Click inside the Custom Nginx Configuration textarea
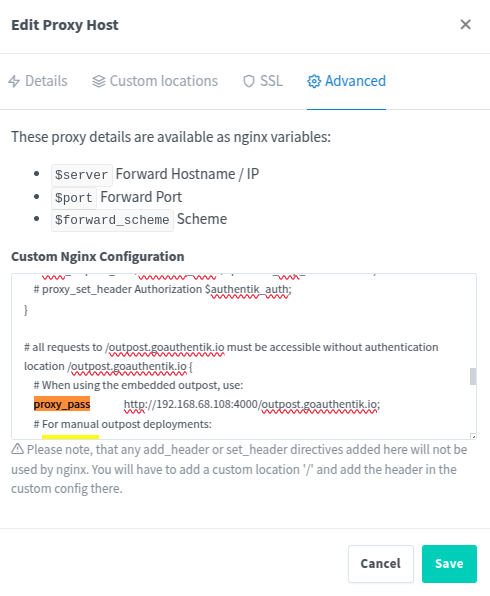 tap(244, 357)
